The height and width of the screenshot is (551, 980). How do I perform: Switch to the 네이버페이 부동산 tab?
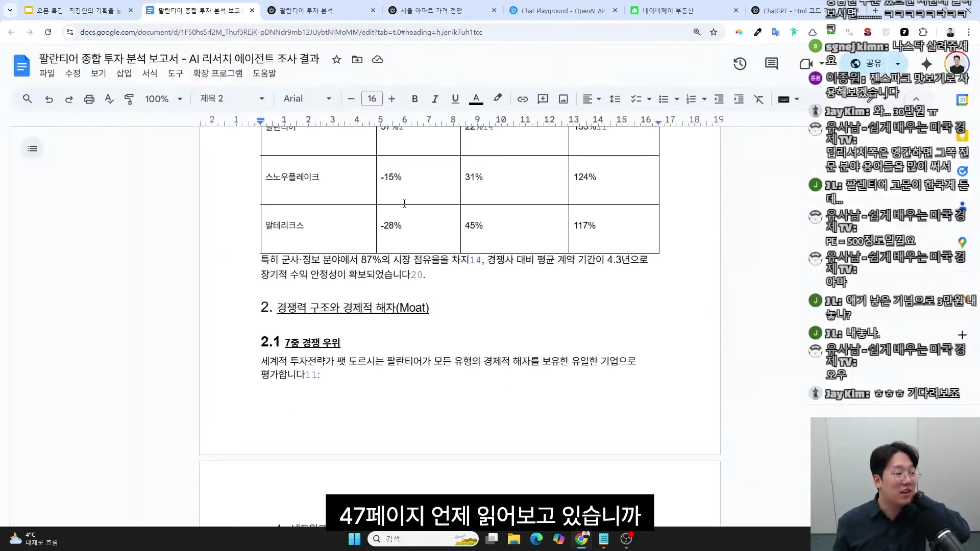click(x=684, y=10)
